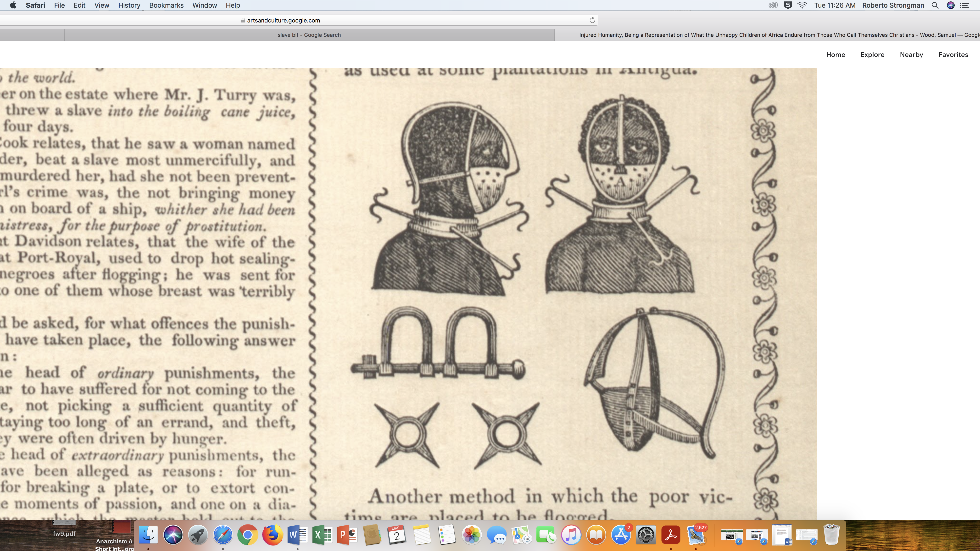Open Microsoft PowerPoint from the Dock
This screenshot has height=551, width=980.
tap(347, 535)
